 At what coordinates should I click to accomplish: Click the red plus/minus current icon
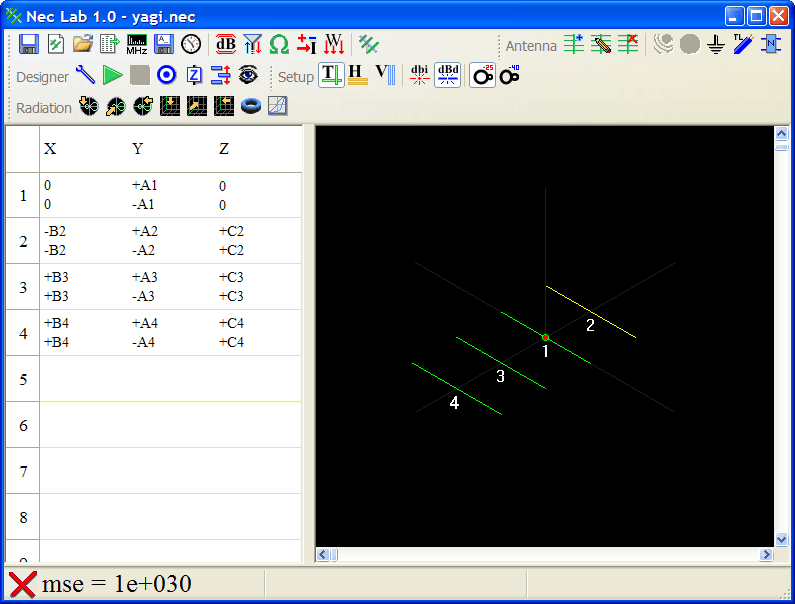pos(307,45)
